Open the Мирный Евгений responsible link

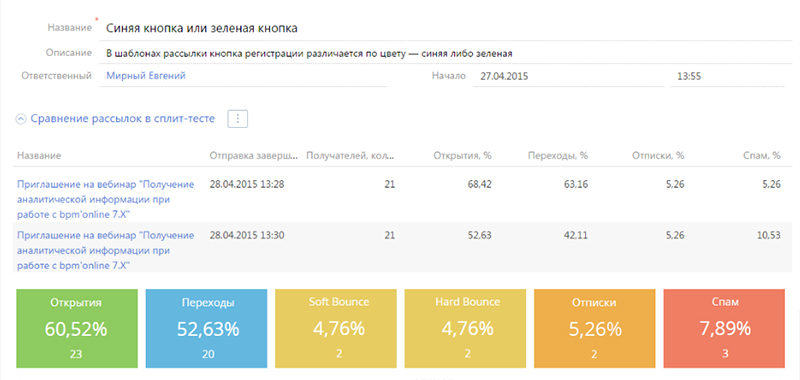146,76
